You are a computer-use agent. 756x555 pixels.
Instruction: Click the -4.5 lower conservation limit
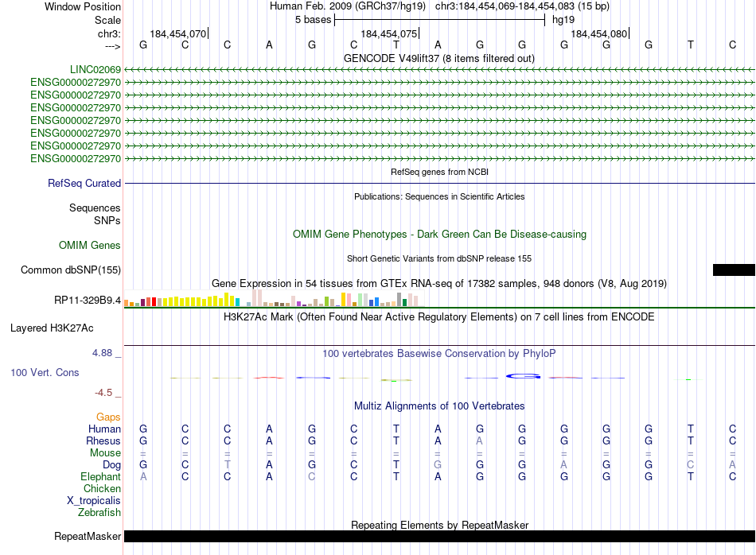(103, 393)
